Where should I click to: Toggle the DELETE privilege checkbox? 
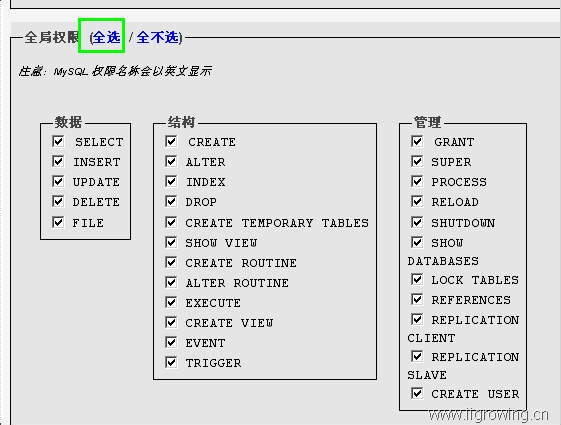(x=58, y=201)
